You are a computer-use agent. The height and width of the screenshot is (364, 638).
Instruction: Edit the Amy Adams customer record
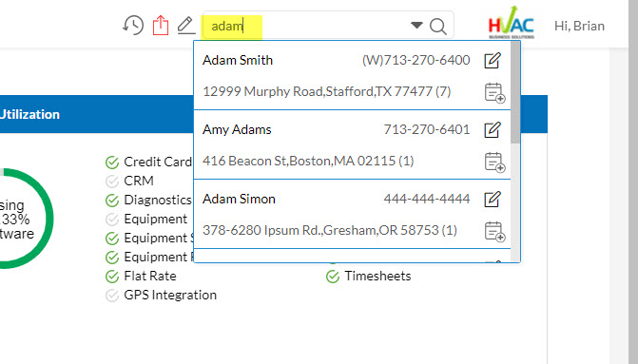tap(493, 130)
